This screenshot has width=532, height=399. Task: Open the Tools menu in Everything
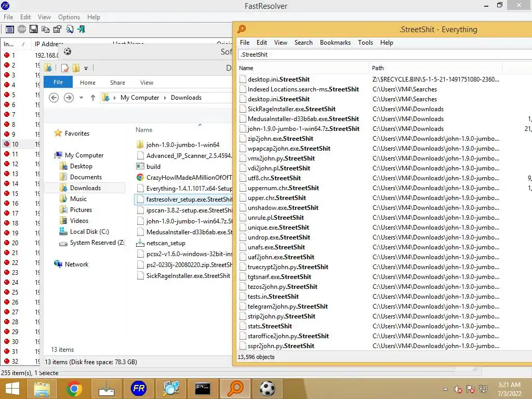point(365,43)
